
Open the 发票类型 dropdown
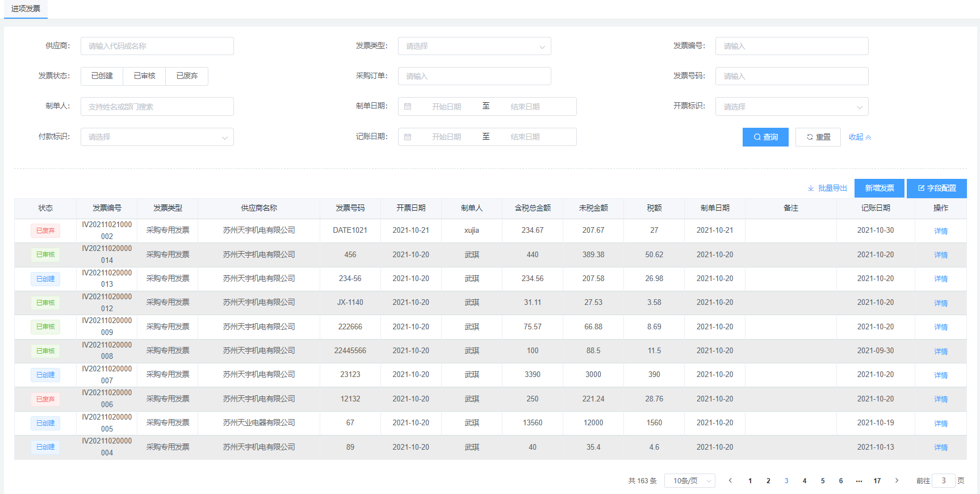coord(474,46)
